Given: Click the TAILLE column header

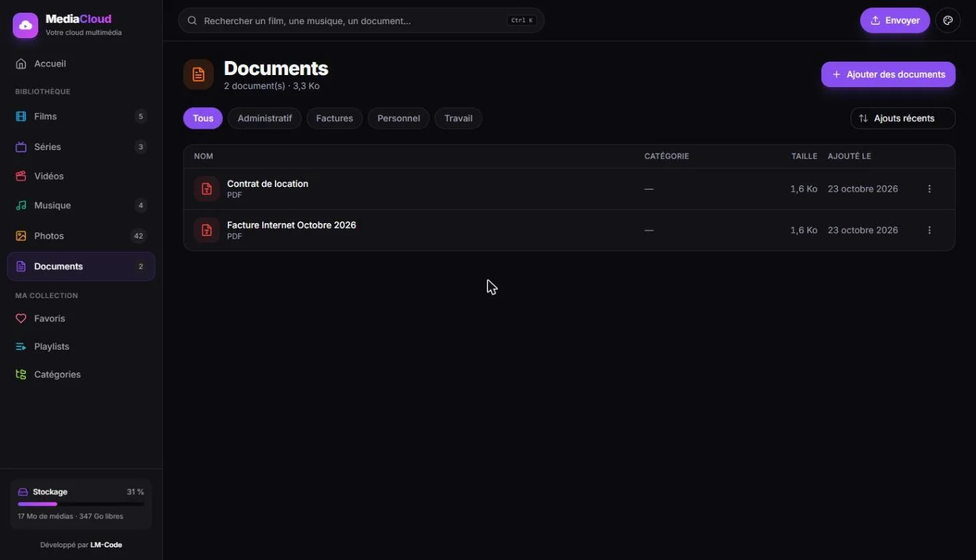Looking at the screenshot, I should [x=804, y=157].
